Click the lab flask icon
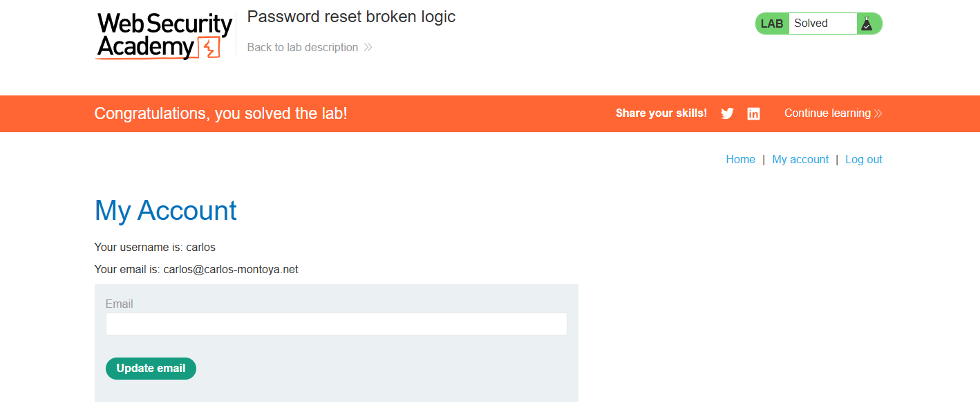 tap(867, 24)
